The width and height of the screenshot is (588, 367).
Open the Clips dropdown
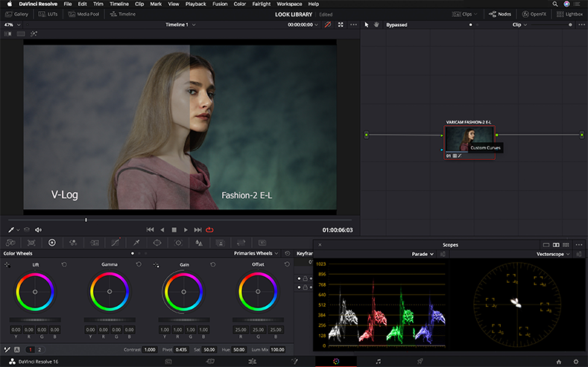[x=464, y=14]
